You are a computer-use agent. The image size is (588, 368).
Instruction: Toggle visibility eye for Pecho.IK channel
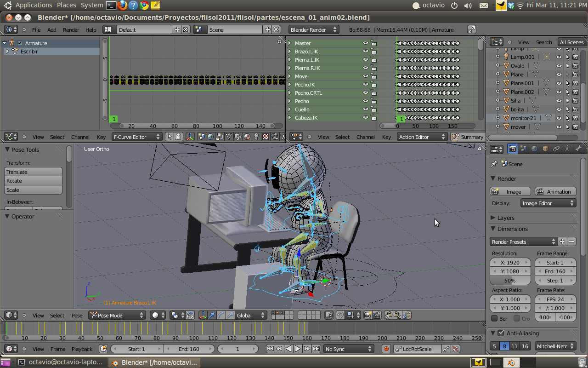[x=366, y=85]
